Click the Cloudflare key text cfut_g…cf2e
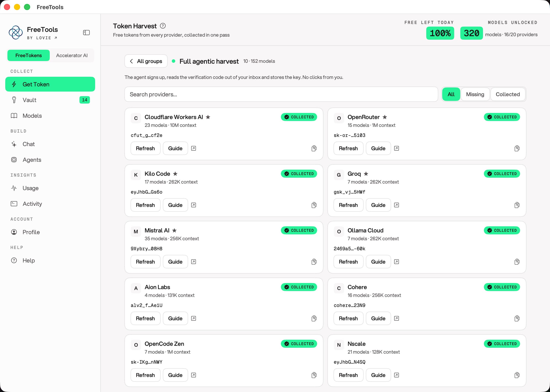Image resolution: width=550 pixels, height=392 pixels. (146, 135)
